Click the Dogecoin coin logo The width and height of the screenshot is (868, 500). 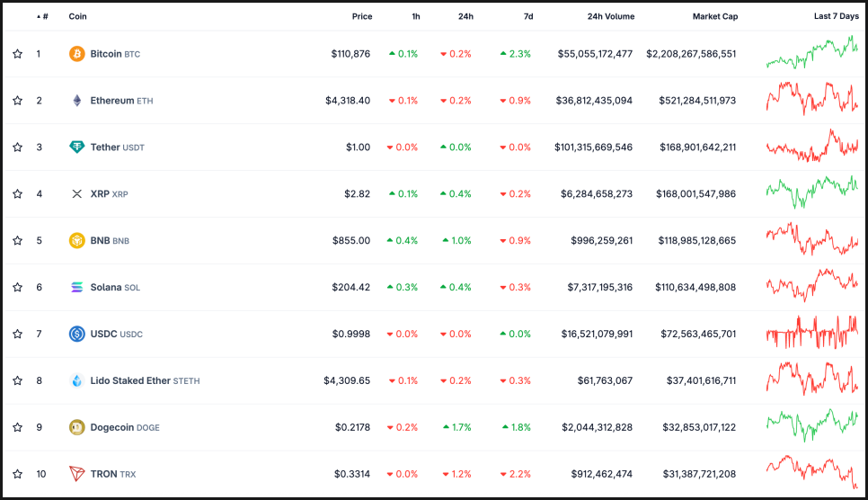[77, 427]
